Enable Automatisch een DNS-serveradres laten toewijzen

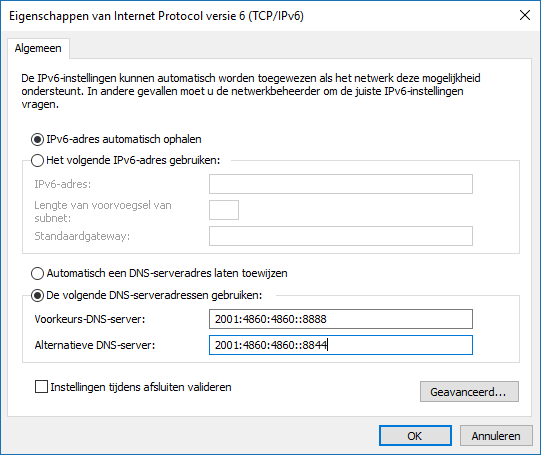(37, 274)
